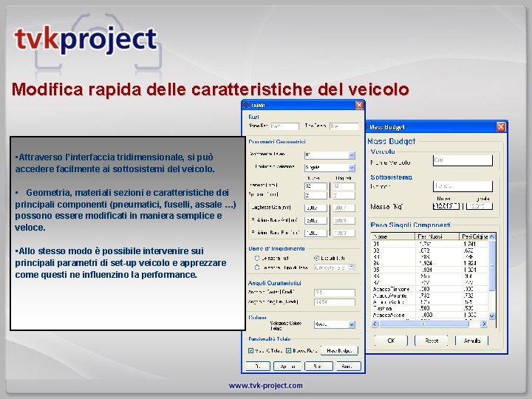Click the third bottom button in the Telaio dialog
The image size is (532, 399).
point(318,366)
